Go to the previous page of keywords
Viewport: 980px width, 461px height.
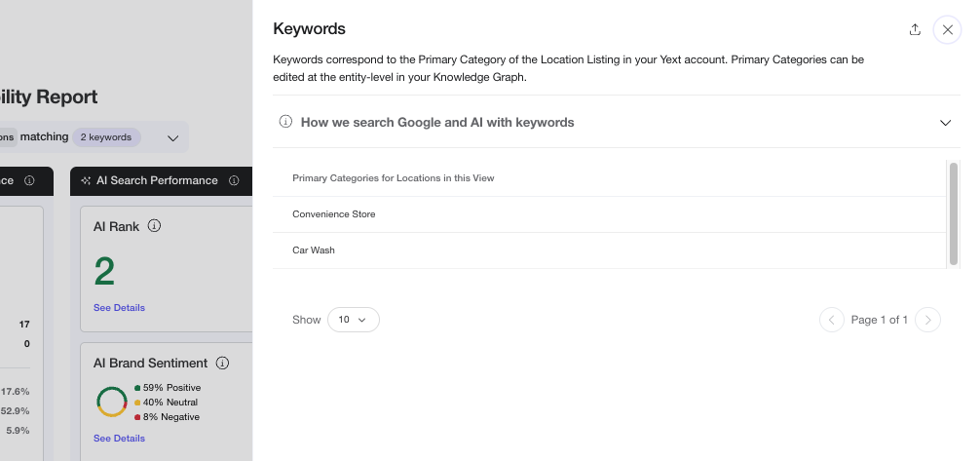[831, 320]
